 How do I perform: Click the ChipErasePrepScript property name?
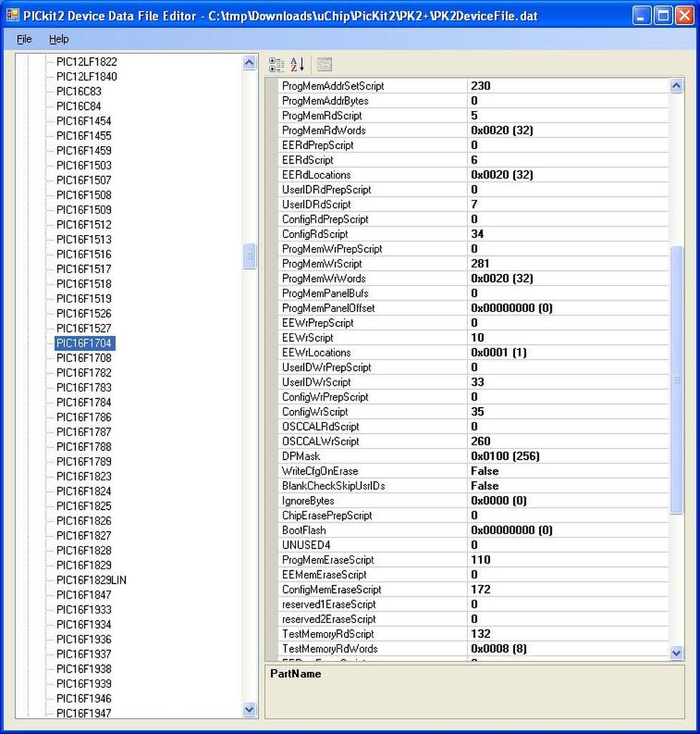tap(327, 515)
